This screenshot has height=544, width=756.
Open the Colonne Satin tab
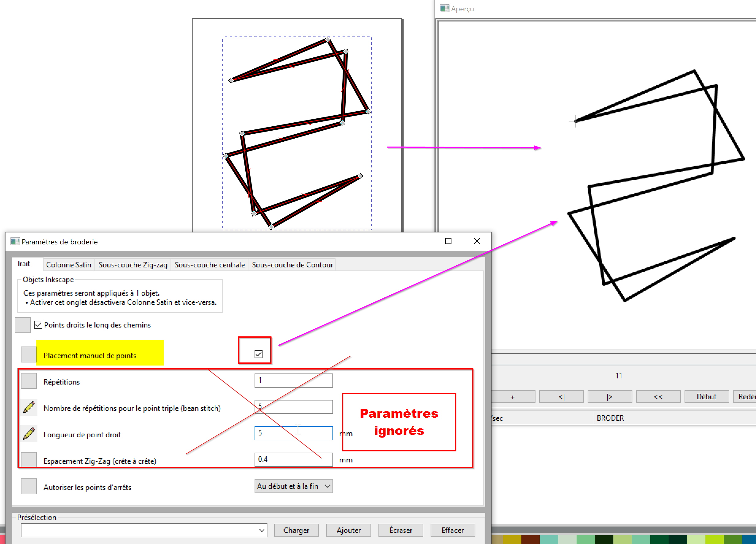[69, 265]
